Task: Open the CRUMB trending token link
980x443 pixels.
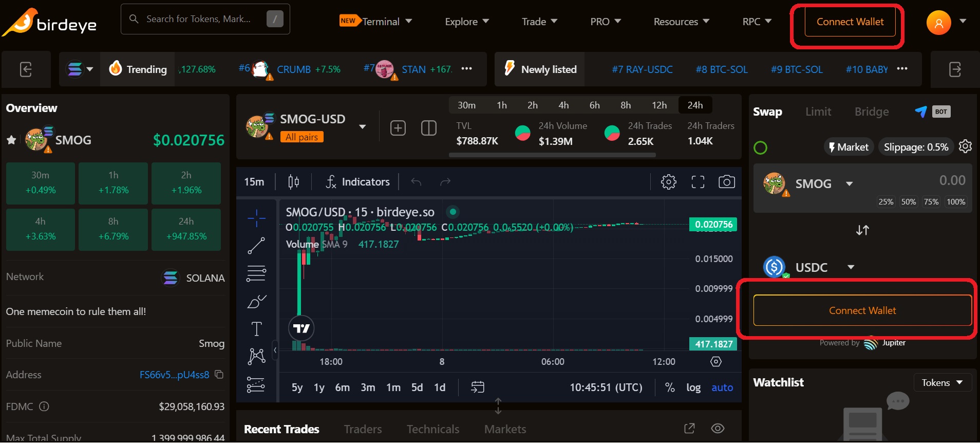Action: 293,69
